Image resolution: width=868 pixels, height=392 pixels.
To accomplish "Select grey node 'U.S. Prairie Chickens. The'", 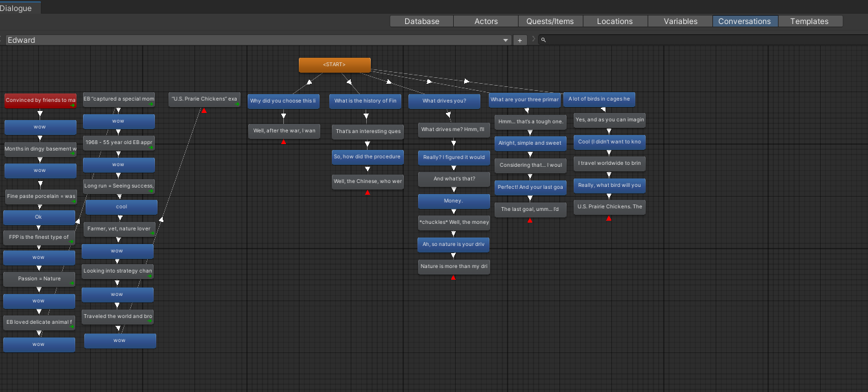I will coord(609,207).
